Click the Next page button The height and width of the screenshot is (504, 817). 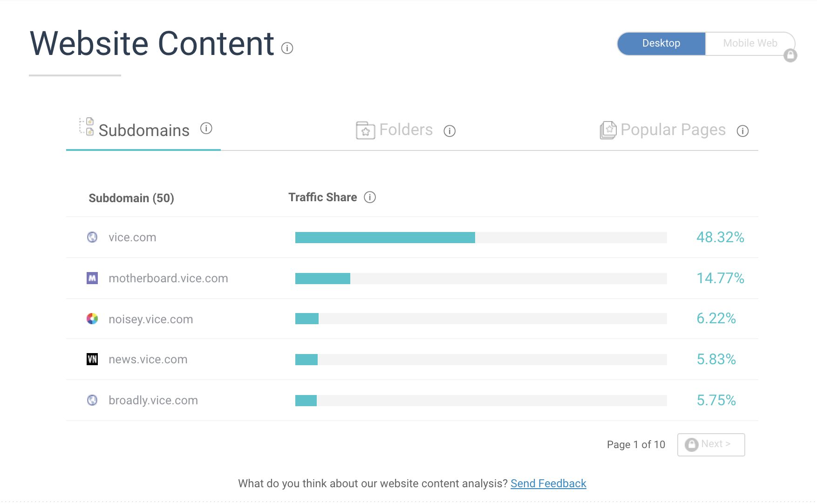[711, 444]
